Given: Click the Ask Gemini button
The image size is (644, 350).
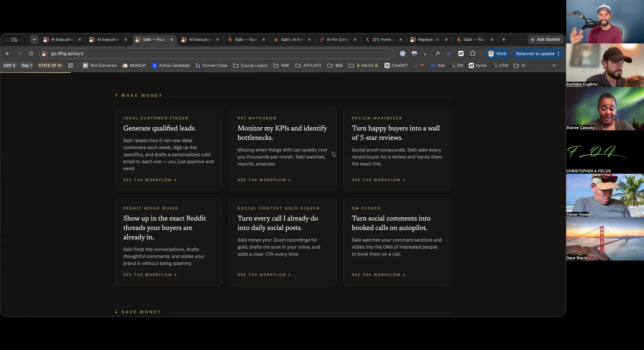Looking at the screenshot, I should point(546,40).
